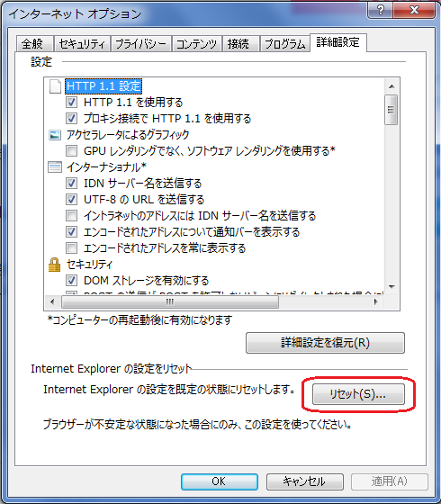This screenshot has width=441, height=504.
Task: Click the 適用(A) button
Action: tap(390, 481)
